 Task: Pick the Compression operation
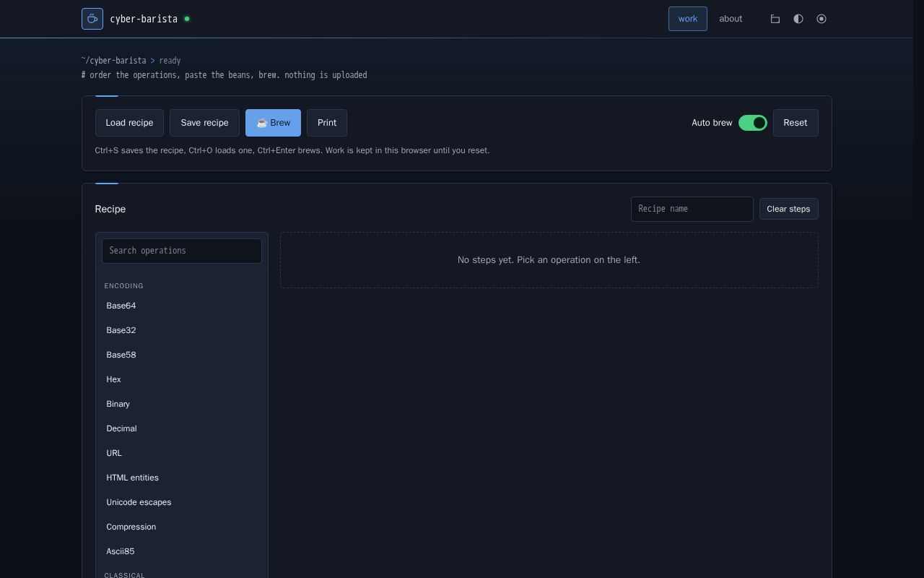pos(182,527)
